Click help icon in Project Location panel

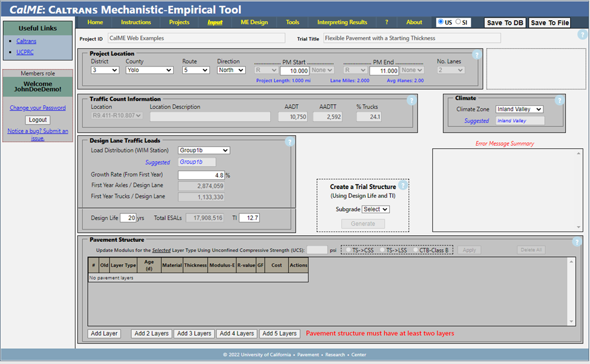[476, 55]
